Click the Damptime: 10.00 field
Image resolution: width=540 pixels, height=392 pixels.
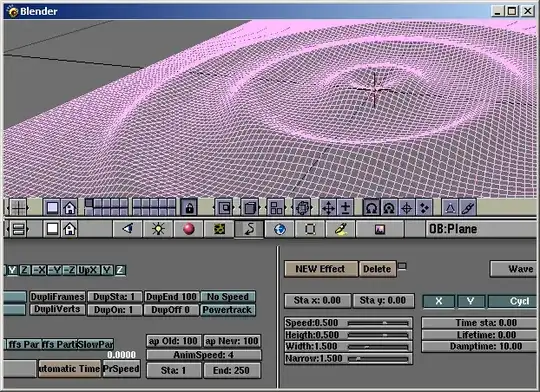479,346
